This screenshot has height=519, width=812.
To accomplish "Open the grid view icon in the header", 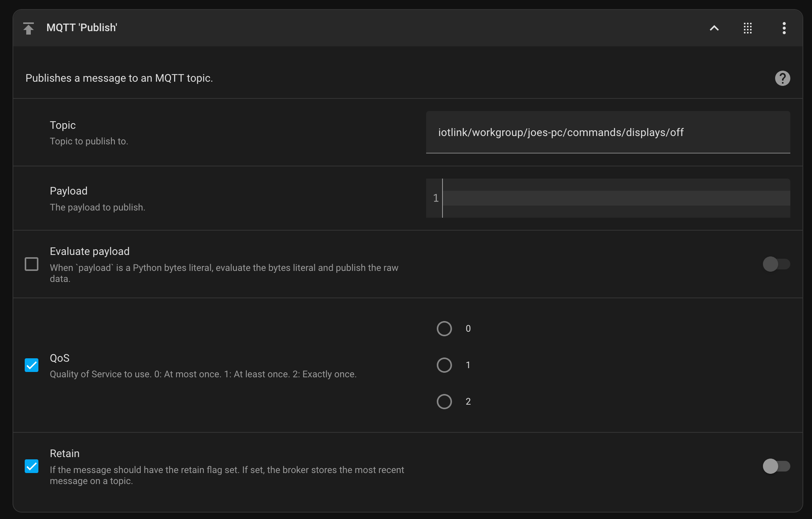I will pyautogui.click(x=747, y=28).
